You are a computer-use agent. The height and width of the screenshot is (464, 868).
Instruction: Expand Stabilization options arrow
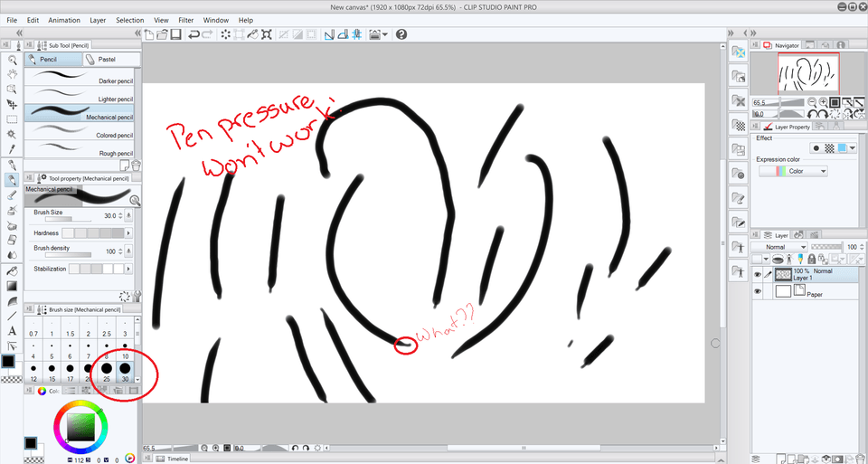[129, 269]
